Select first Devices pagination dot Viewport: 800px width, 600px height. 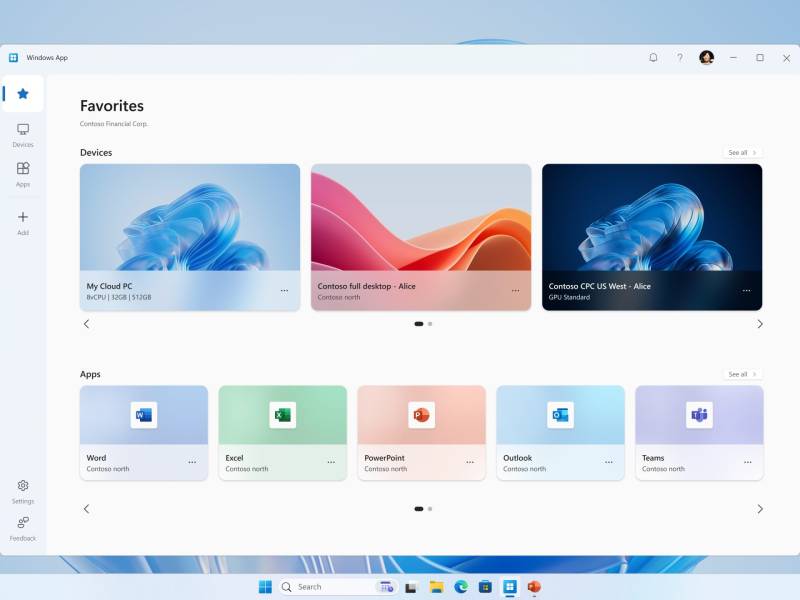419,324
